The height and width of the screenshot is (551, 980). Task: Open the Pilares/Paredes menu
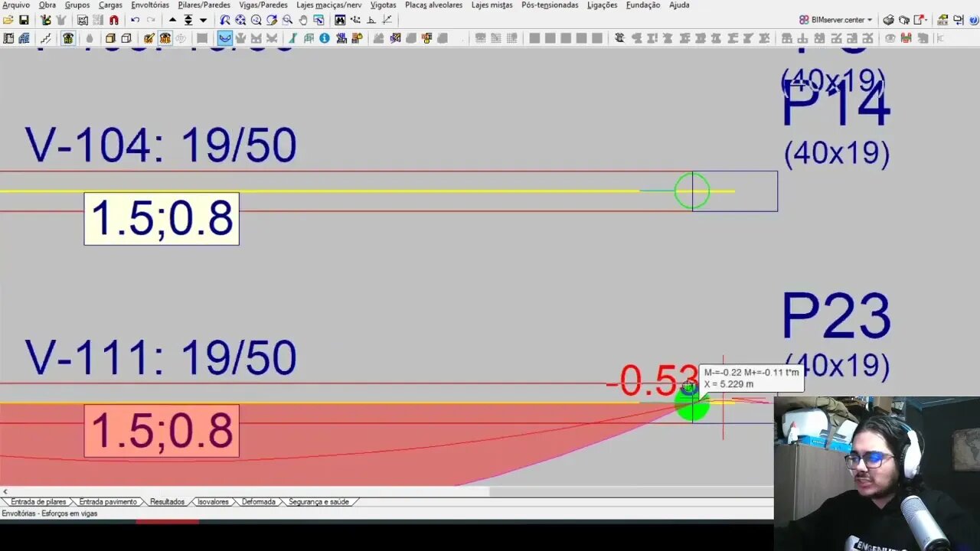click(204, 5)
